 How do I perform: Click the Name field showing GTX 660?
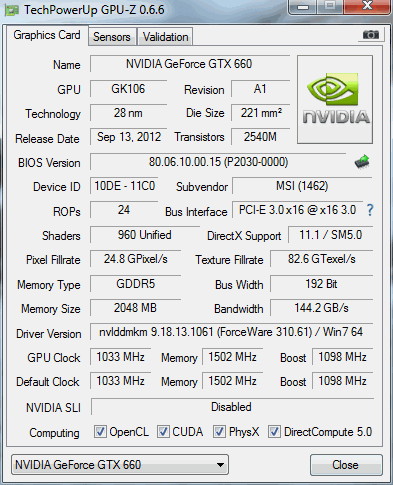point(189,64)
